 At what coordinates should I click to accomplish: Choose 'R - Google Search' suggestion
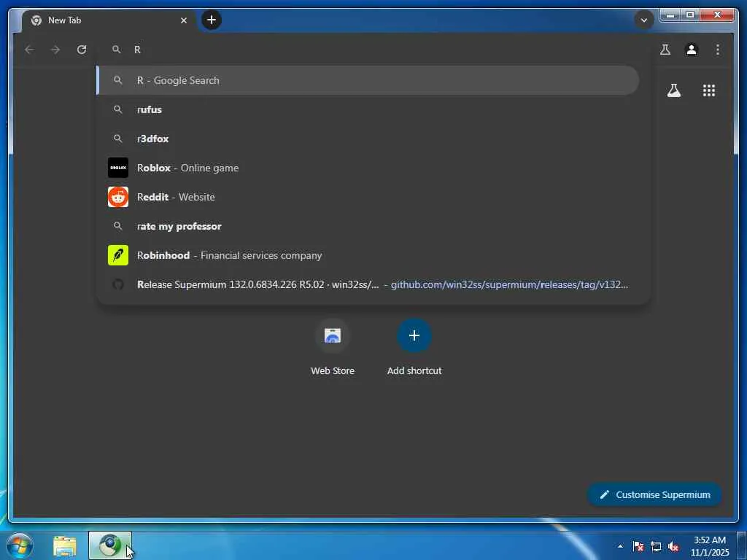368,80
